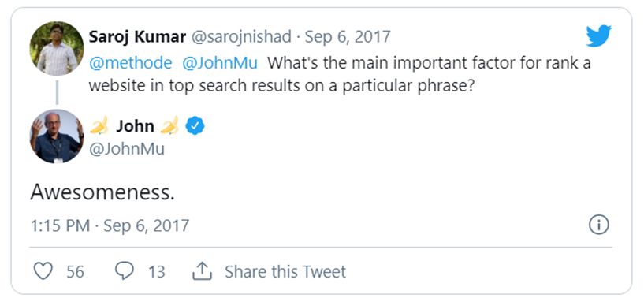
Task: Like the tweet with heart icon
Action: 43,271
